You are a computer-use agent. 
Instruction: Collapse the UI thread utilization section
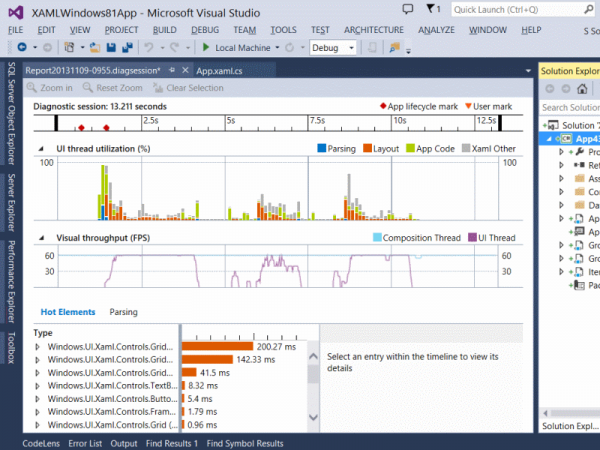(x=41, y=149)
